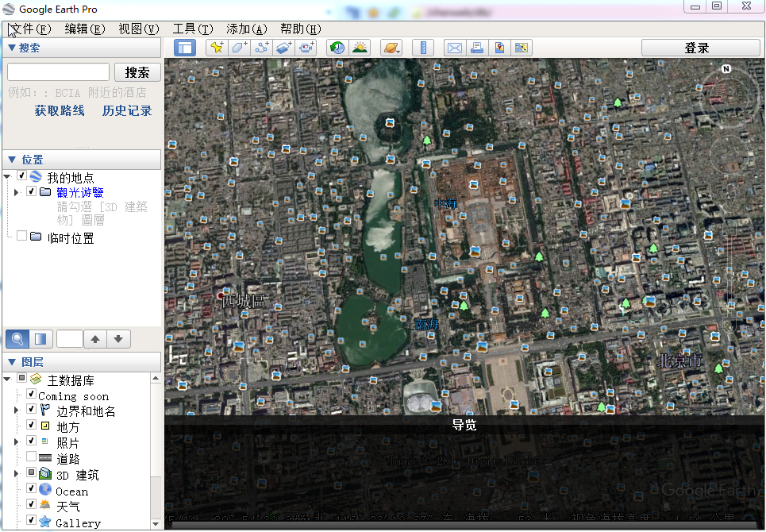Toggle the 地方 layer checkbox
The height and width of the screenshot is (532, 766).
(x=31, y=425)
